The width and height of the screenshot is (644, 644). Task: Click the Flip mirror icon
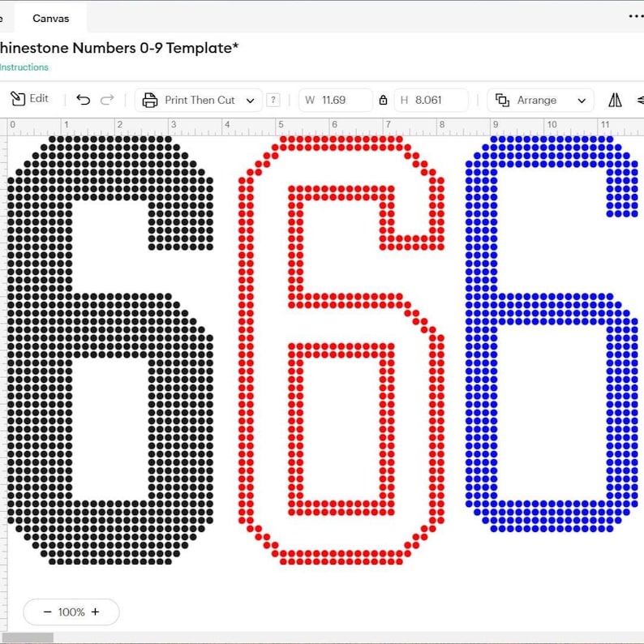point(615,100)
